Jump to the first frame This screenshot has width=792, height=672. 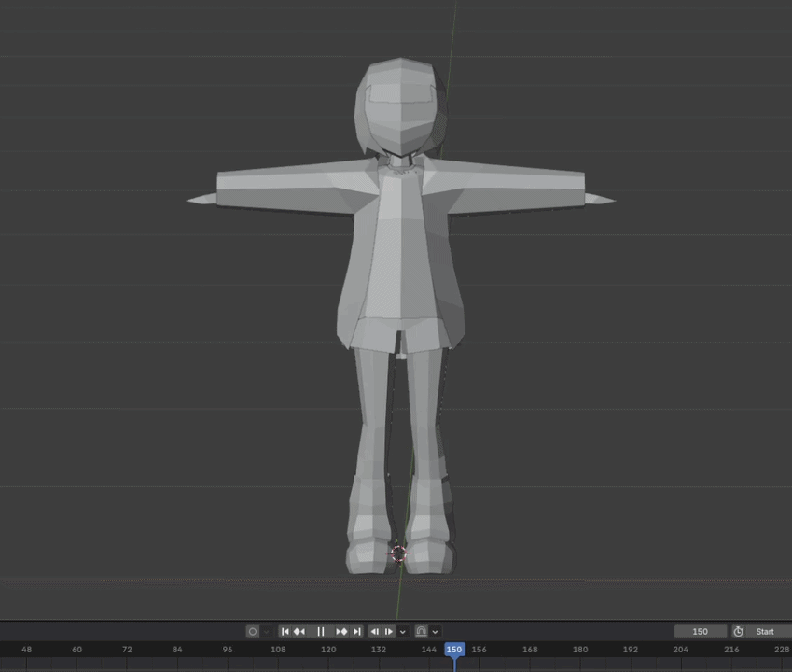pos(285,632)
